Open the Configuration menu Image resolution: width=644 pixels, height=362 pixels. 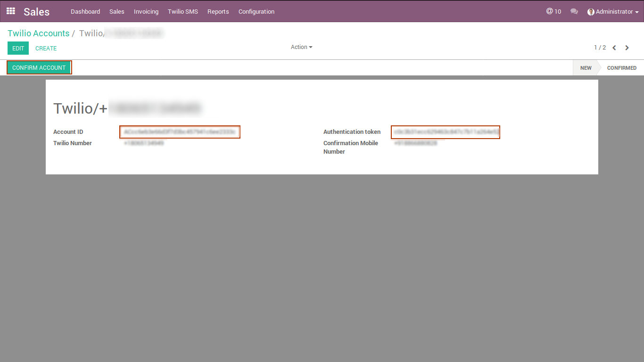click(256, 11)
